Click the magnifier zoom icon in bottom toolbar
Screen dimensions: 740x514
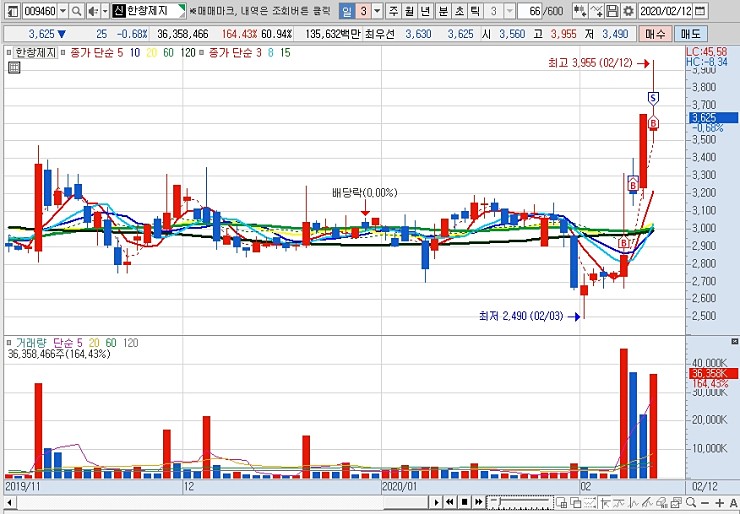(691, 502)
